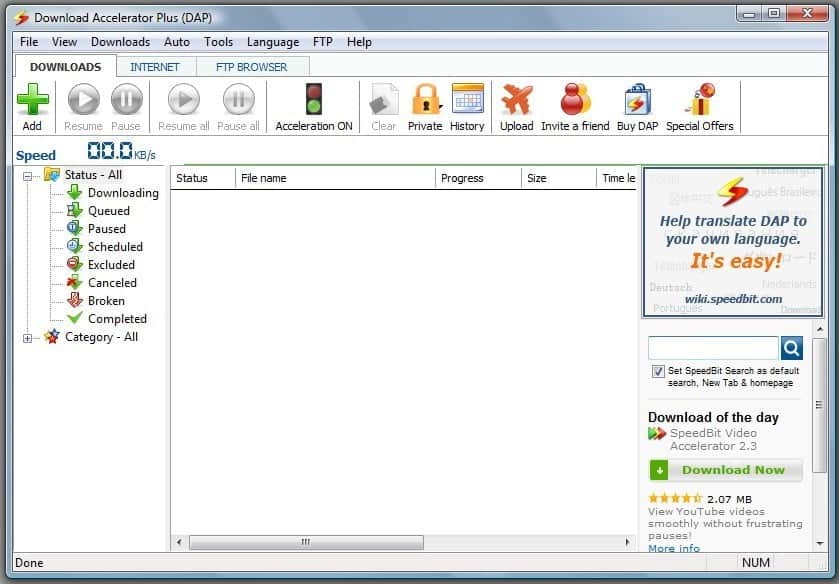Screen dimensions: 839x584
Task: Open the FTP menu
Action: point(323,42)
